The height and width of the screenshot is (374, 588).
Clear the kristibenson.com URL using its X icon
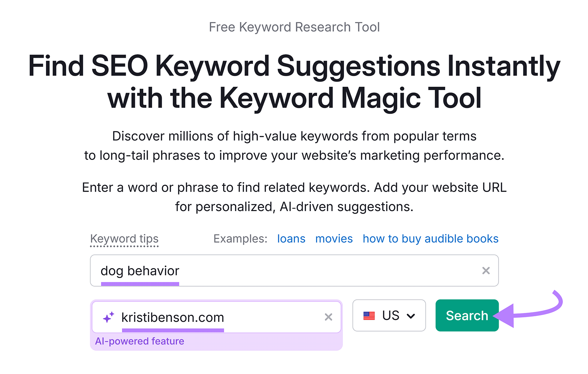(328, 317)
